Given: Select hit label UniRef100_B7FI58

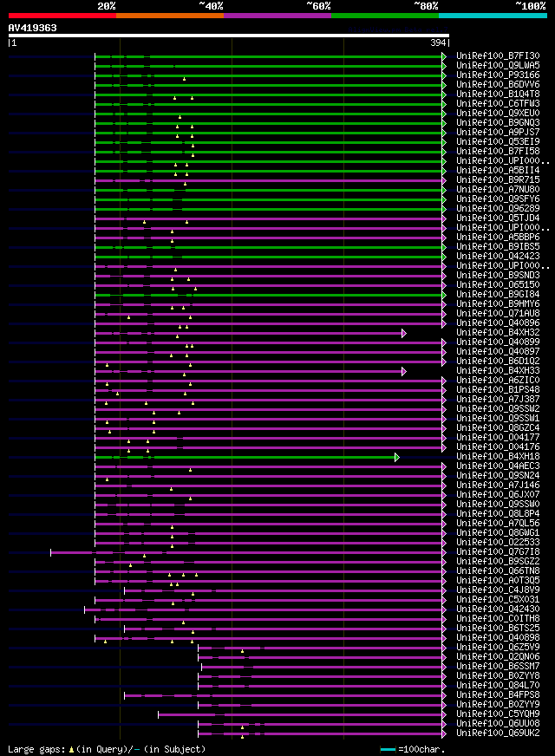Looking at the screenshot, I should pyautogui.click(x=498, y=152).
